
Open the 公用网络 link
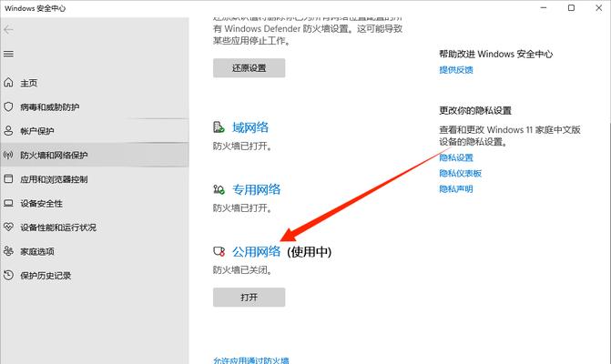tap(257, 251)
